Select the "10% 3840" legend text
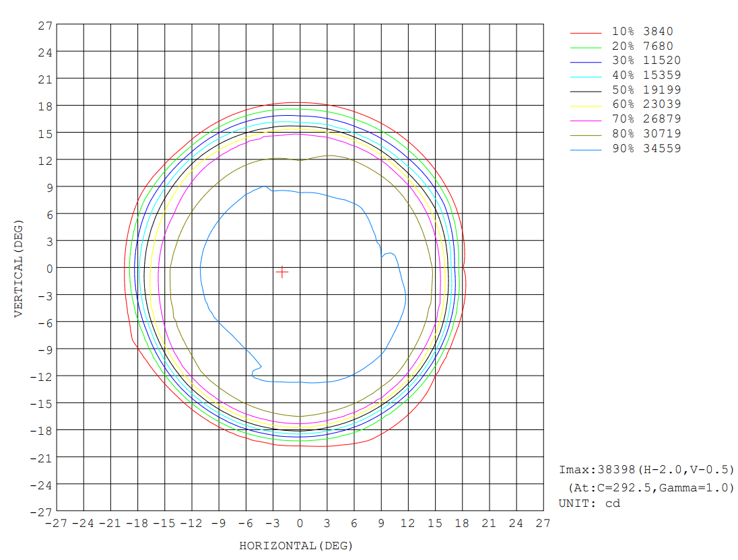The width and height of the screenshot is (738, 560). tap(642, 32)
